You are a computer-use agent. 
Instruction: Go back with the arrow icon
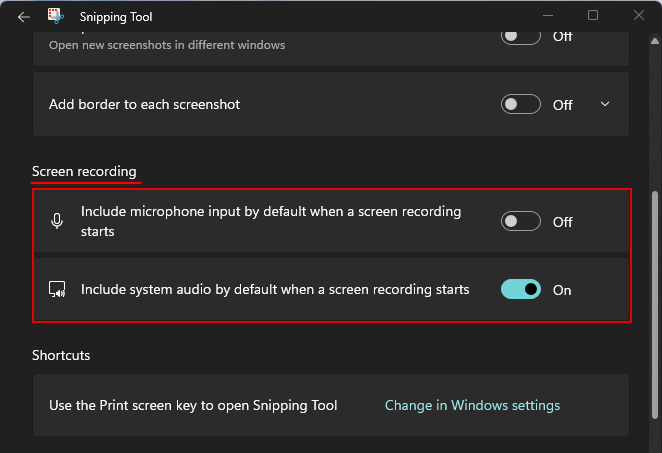[24, 17]
